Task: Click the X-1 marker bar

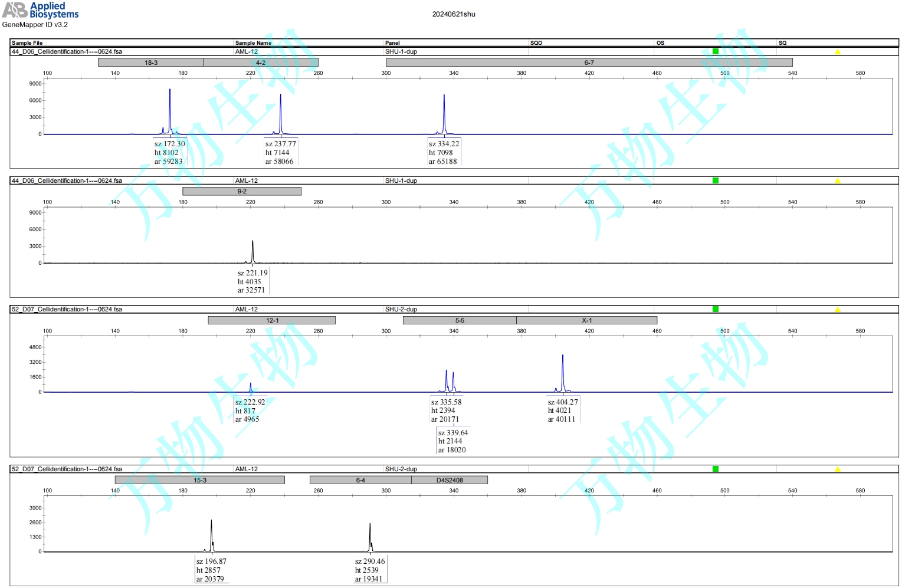Action: click(586, 320)
